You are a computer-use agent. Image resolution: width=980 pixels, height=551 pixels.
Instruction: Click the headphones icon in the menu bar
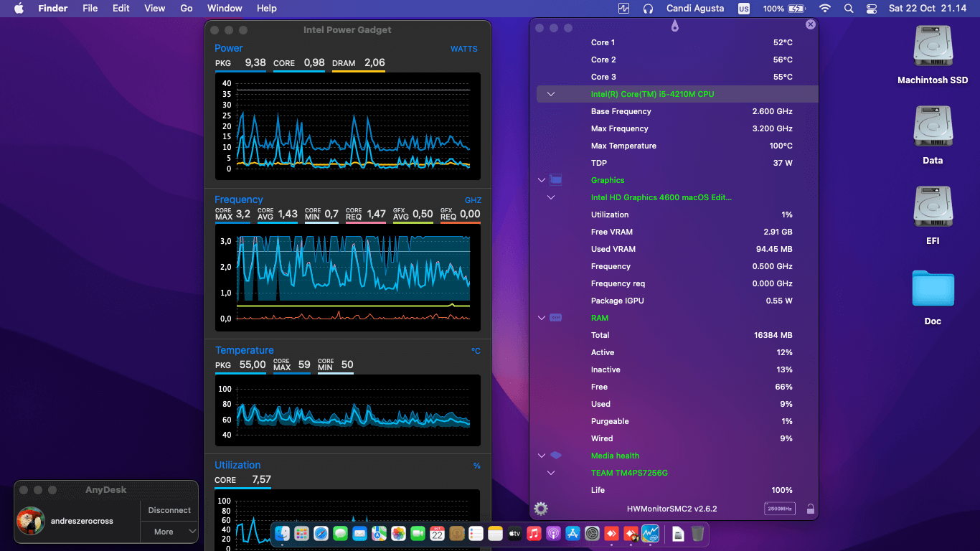coord(647,9)
